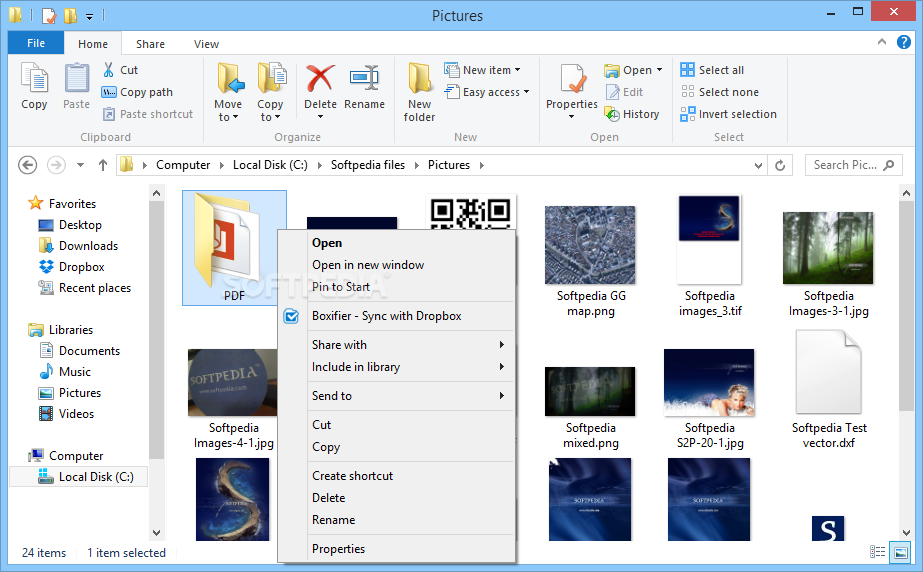Screen dimensions: 923x572
Task: Switch to the View ribbon tab
Action: [206, 44]
